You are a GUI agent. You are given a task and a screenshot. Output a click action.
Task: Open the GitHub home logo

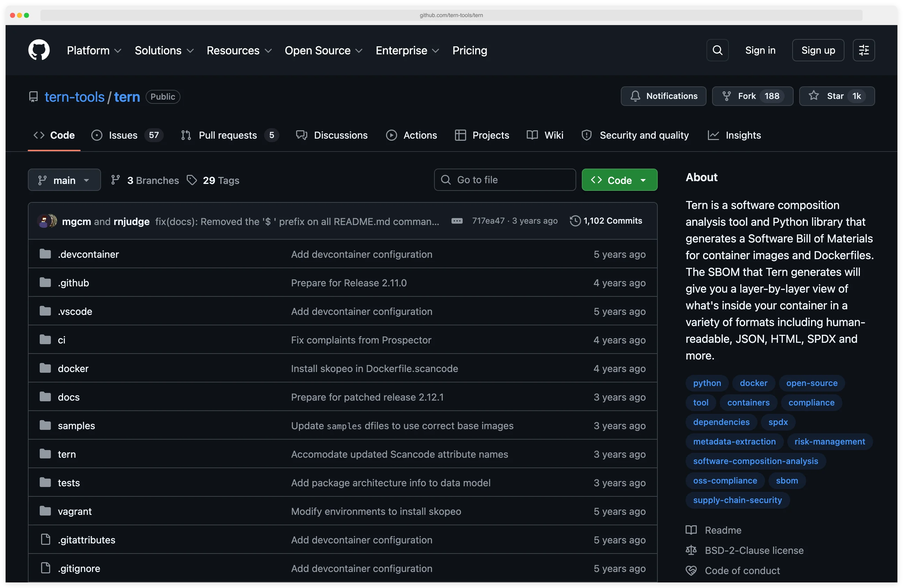(39, 50)
